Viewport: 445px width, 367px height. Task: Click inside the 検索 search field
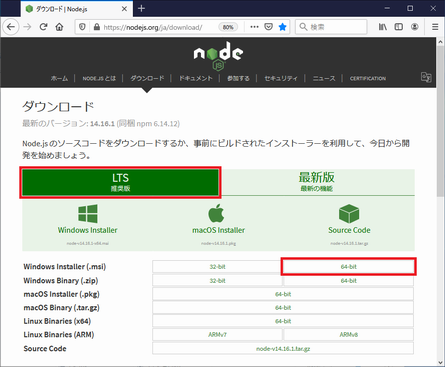point(331,27)
